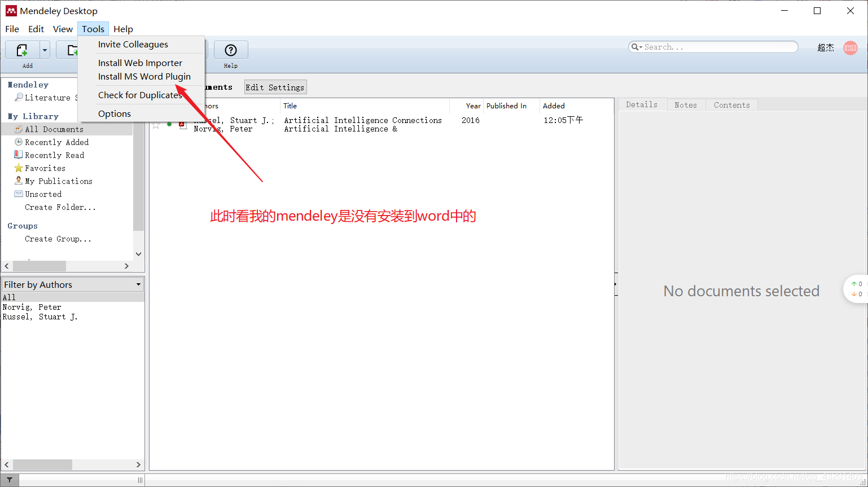This screenshot has width=868, height=487.
Task: Click the Add document toolbar icon
Action: click(22, 50)
